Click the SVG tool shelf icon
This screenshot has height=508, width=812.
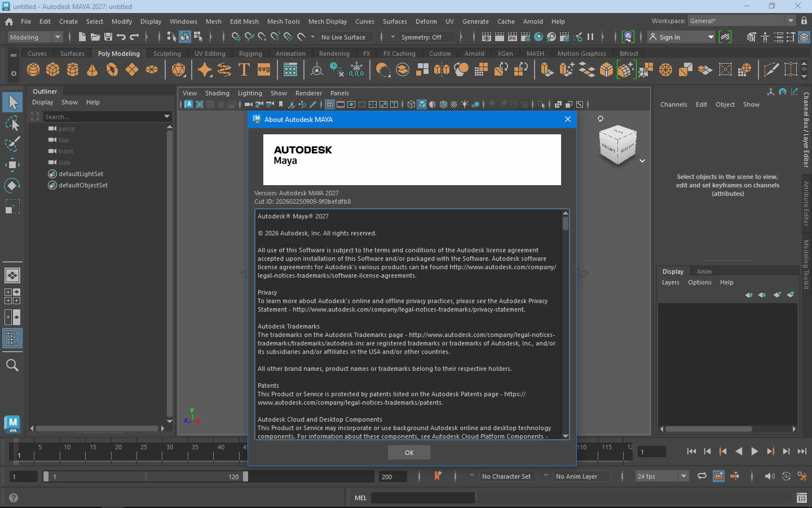point(264,69)
